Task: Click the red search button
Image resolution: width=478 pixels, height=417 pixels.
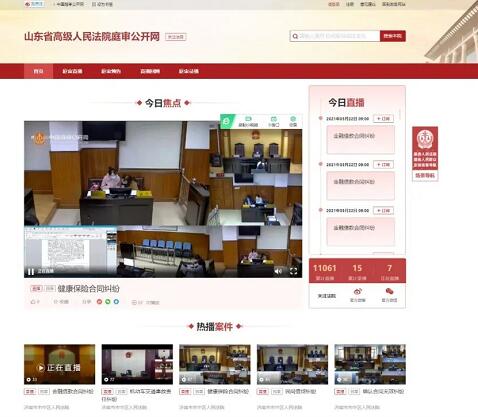Action: click(393, 36)
